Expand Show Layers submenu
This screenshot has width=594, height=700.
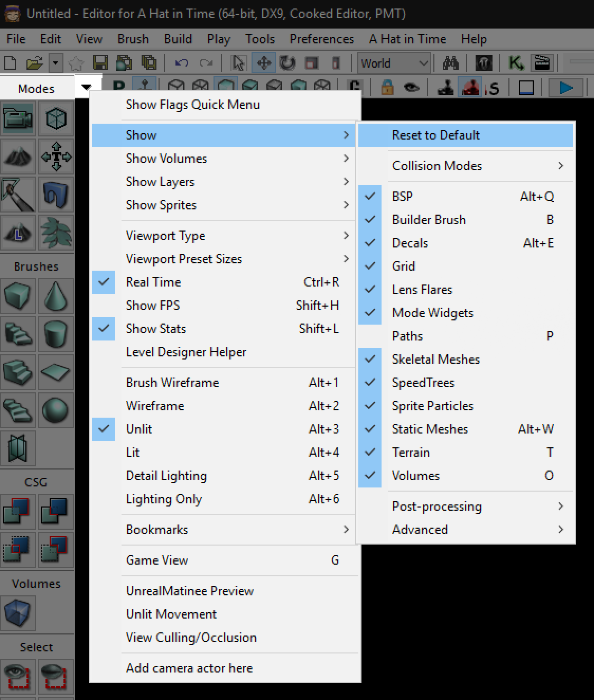225,181
